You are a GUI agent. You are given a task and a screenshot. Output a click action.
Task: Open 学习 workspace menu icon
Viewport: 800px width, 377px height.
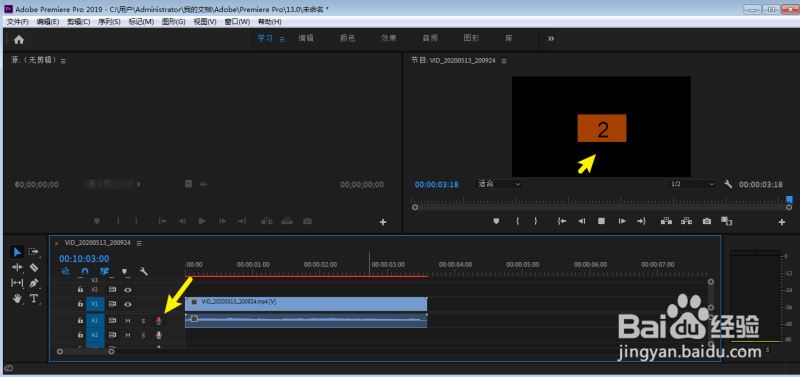click(x=282, y=39)
